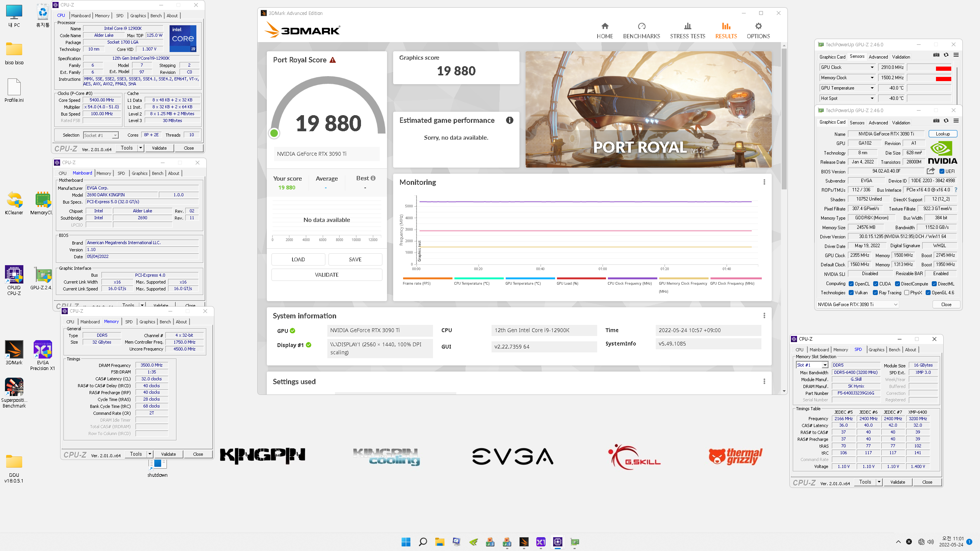
Task: Toggle Frame rate (FPS) orange legend
Action: click(427, 281)
